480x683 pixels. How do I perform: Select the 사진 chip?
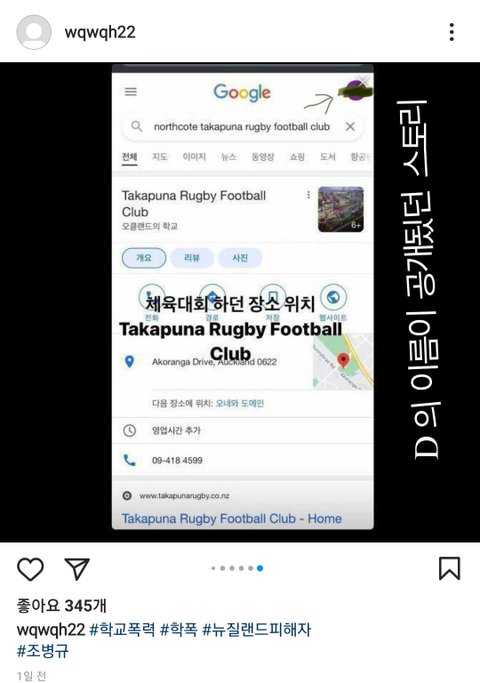pos(240,258)
